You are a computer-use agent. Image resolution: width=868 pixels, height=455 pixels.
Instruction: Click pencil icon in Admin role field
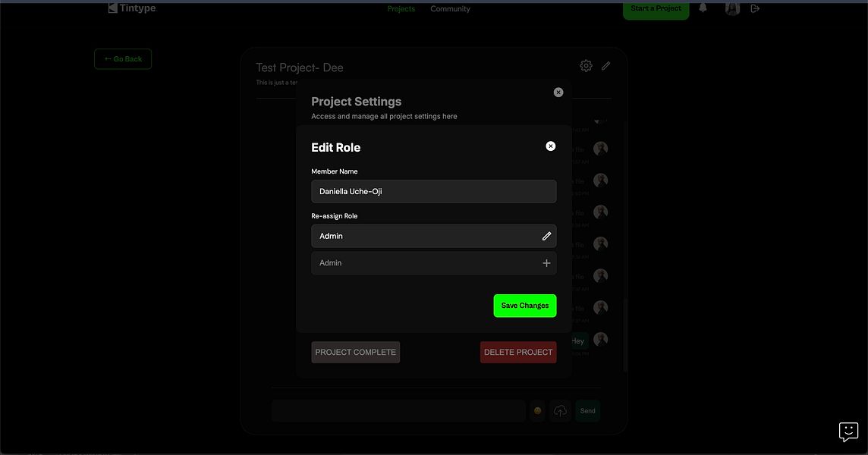546,237
